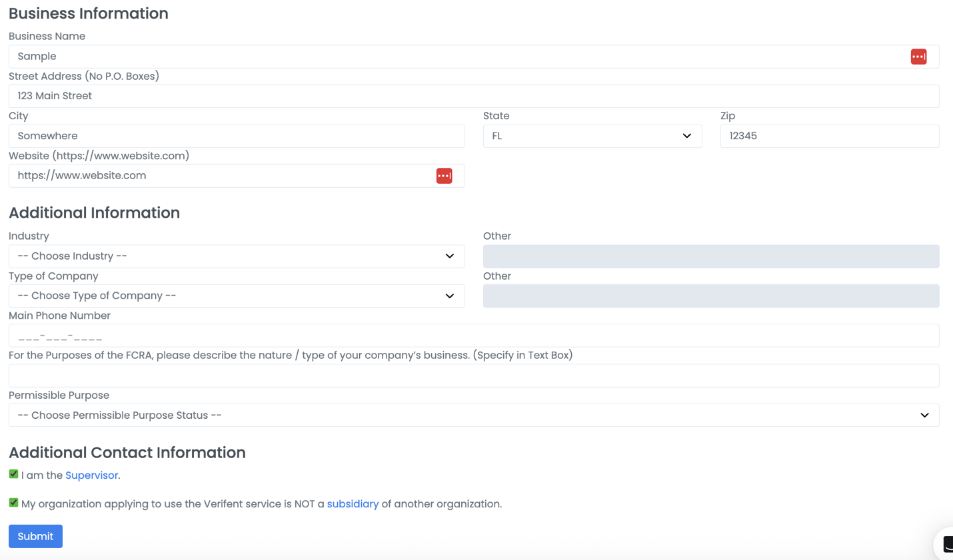
Task: Click the Other field beside Industry
Action: tap(710, 256)
